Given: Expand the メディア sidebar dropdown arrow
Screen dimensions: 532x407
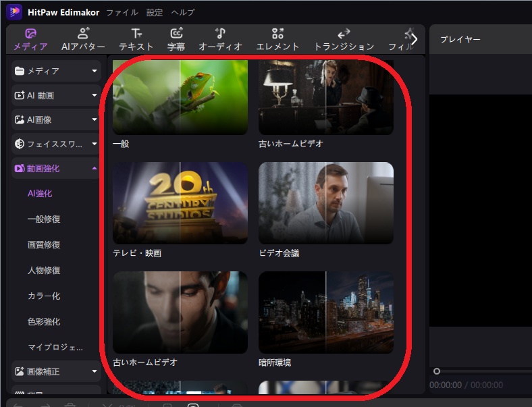Looking at the screenshot, I should pyautogui.click(x=95, y=71).
